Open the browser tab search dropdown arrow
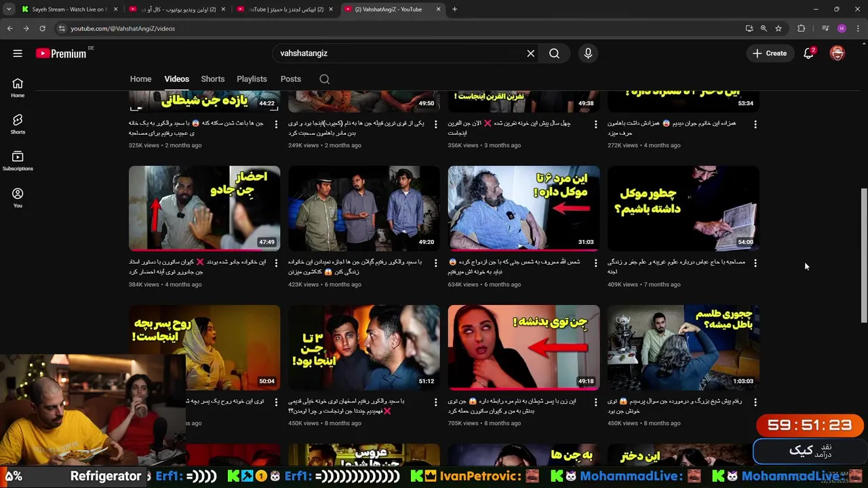The width and height of the screenshot is (868, 488). (x=9, y=9)
